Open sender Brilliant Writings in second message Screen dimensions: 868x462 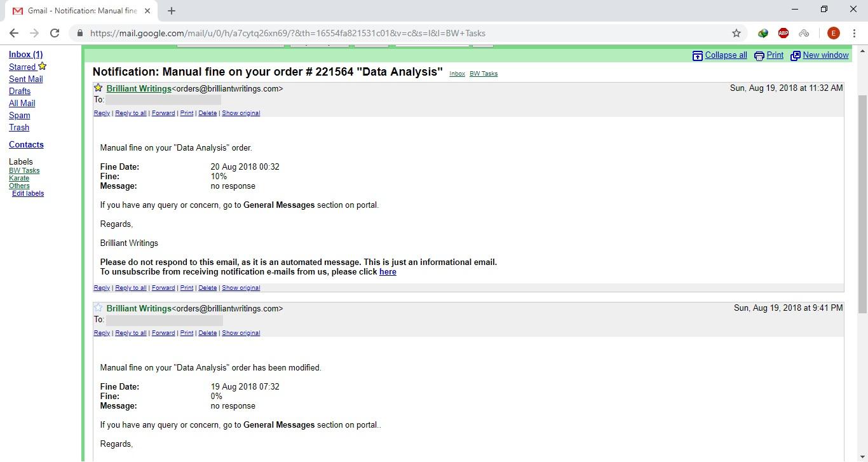pos(139,309)
